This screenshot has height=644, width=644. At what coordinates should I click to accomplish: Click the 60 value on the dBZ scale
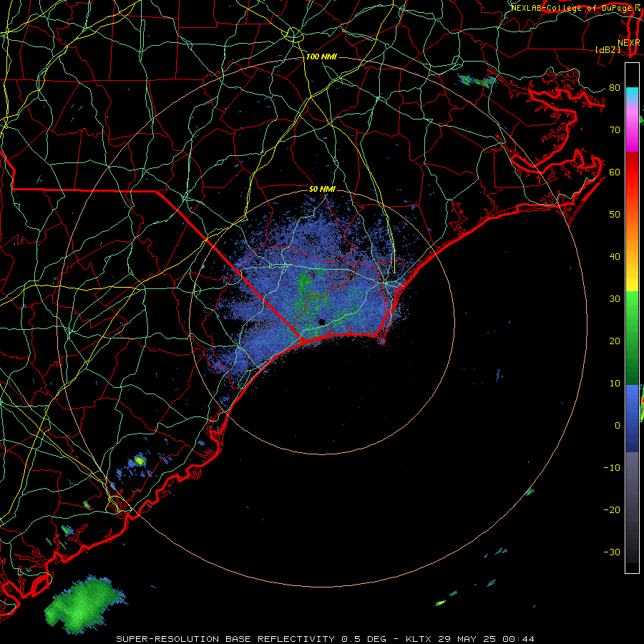point(615,172)
